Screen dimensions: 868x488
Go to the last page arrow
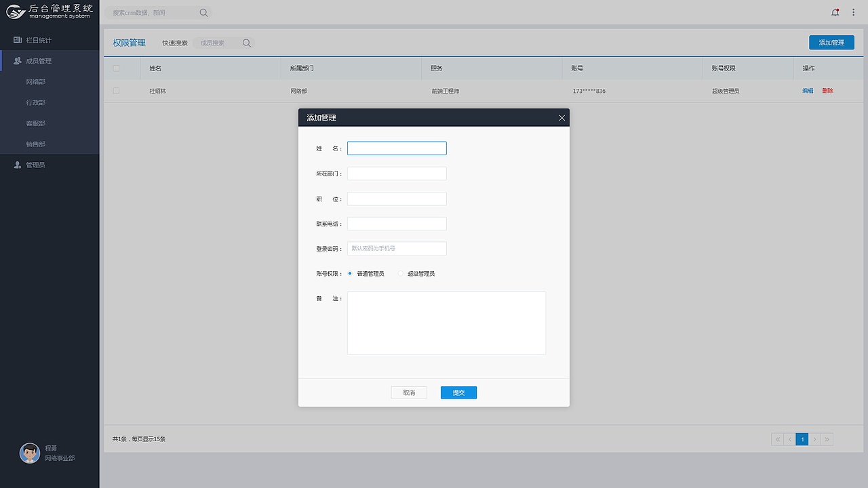pyautogui.click(x=827, y=439)
